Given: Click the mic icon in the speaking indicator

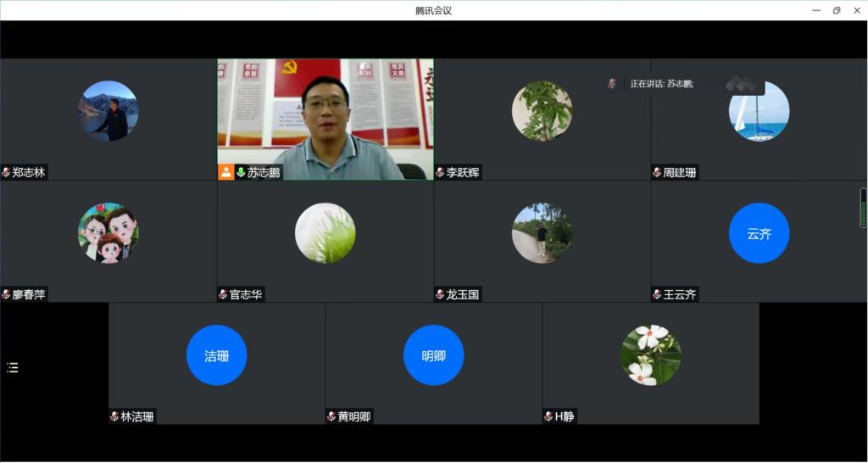Looking at the screenshot, I should tap(611, 83).
